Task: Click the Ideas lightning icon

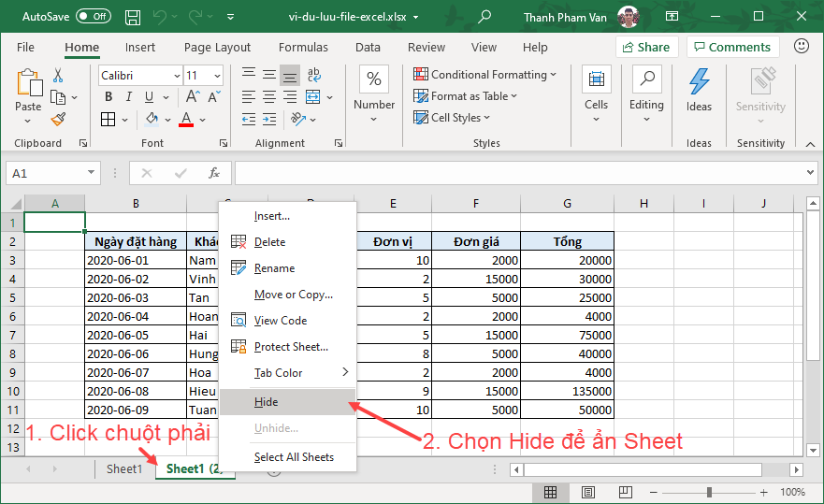Action: pyautogui.click(x=699, y=81)
